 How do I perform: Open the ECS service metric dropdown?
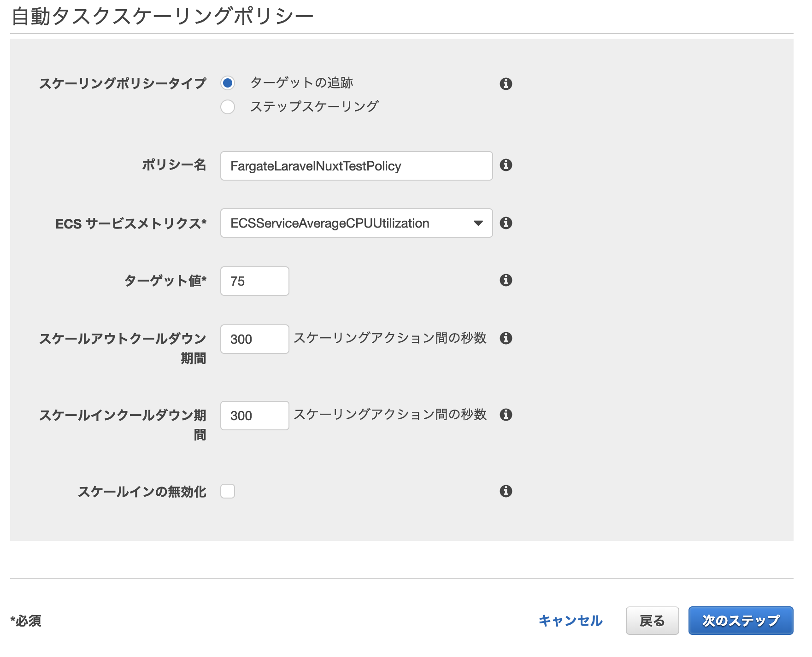coord(356,223)
